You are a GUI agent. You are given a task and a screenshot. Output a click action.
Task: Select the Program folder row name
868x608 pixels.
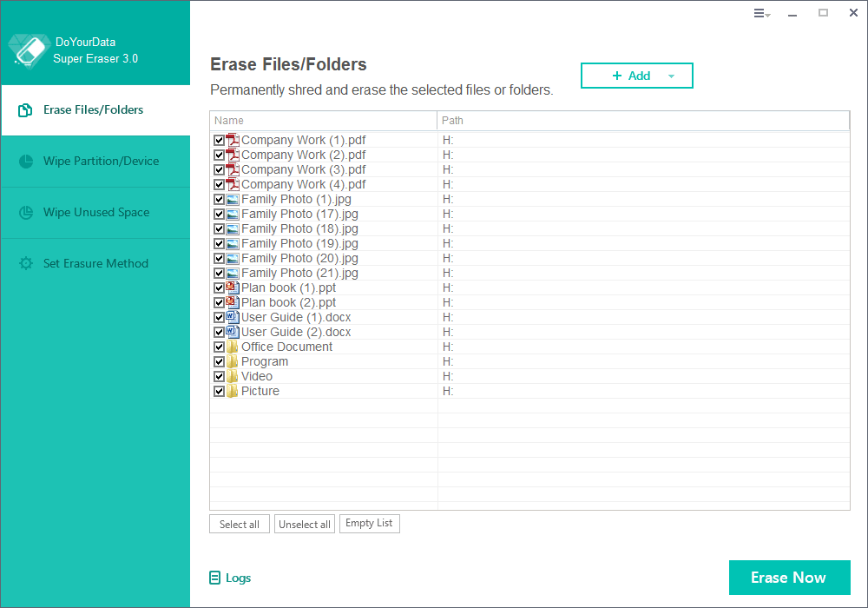pos(265,361)
